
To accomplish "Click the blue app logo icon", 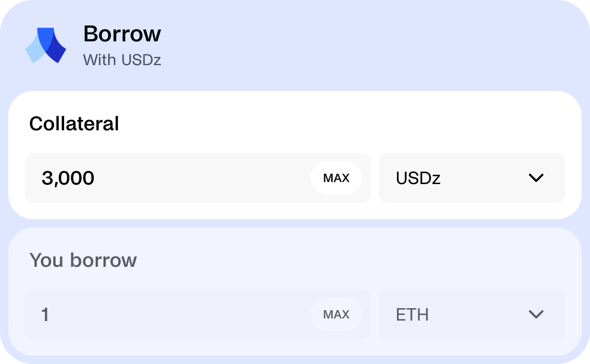I will click(x=46, y=45).
